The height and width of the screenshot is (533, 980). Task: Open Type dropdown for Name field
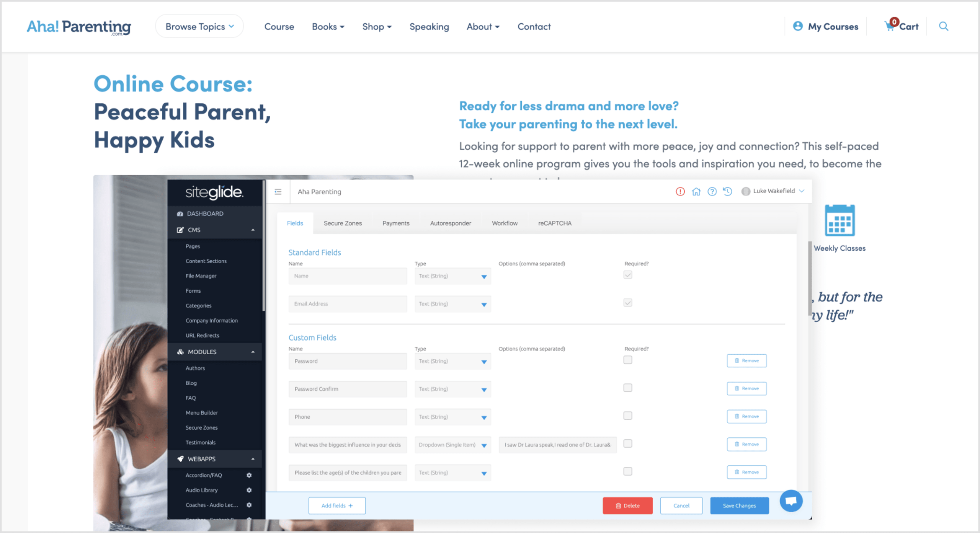coord(453,276)
